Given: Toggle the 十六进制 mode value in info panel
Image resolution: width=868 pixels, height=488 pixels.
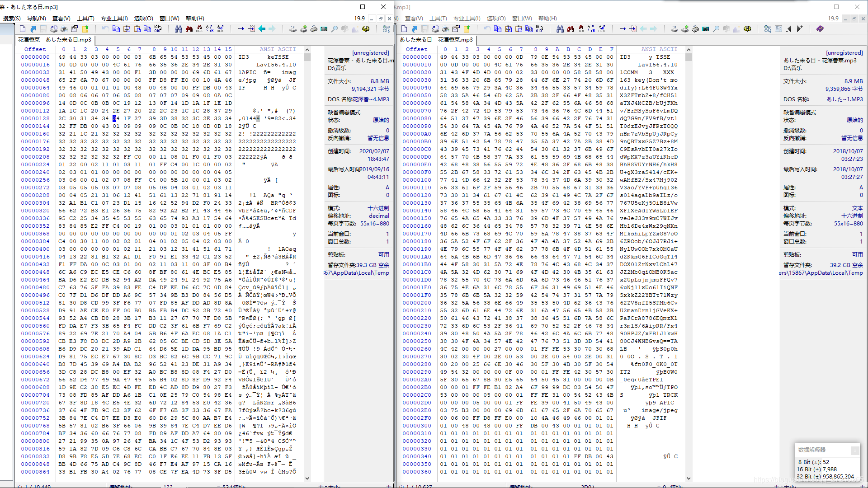Looking at the screenshot, I should [378, 208].
